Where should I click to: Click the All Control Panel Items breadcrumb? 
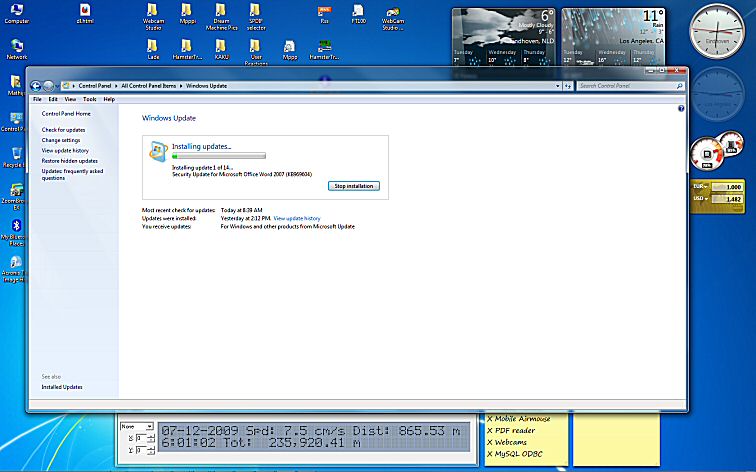148,86
